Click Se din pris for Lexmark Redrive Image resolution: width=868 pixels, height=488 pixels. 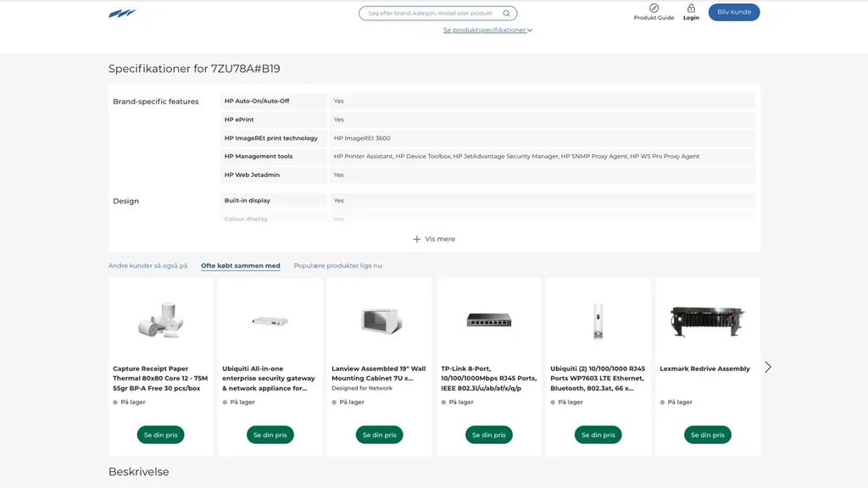point(708,435)
